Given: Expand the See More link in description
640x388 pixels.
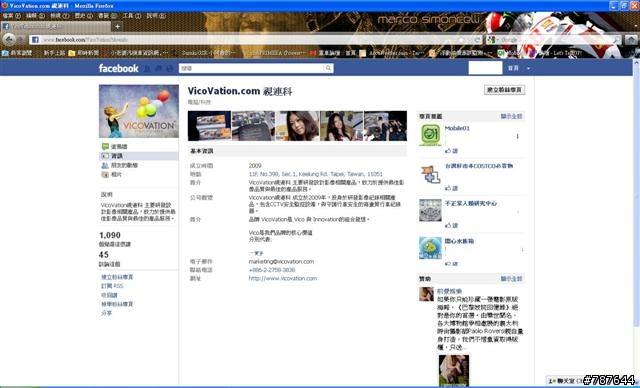Looking at the screenshot, I should (256, 253).
